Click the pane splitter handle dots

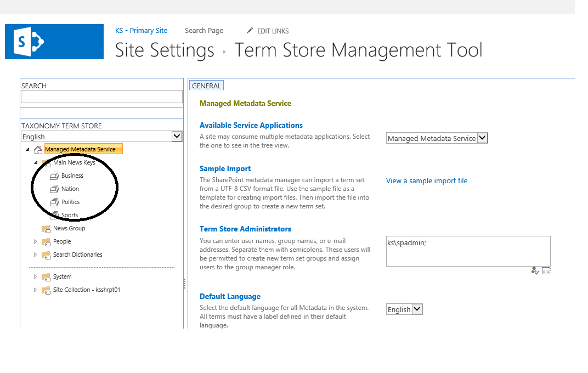185,284
